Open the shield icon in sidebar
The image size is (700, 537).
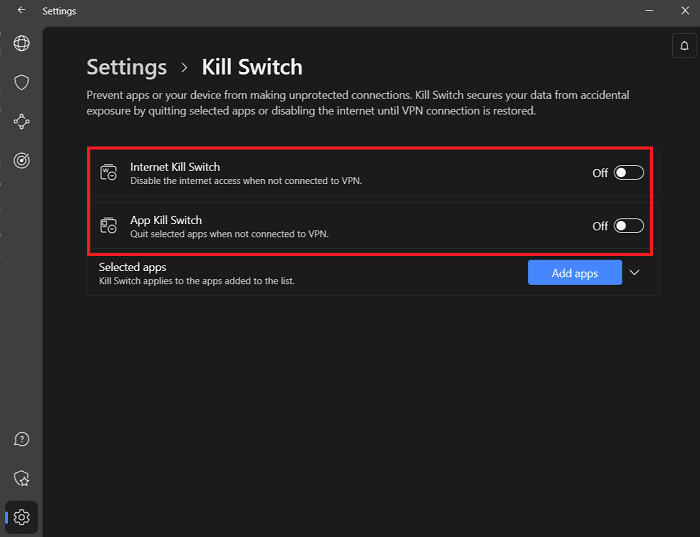[21, 82]
